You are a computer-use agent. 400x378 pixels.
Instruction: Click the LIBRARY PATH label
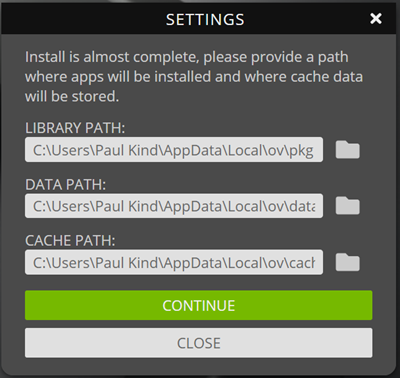point(75,128)
